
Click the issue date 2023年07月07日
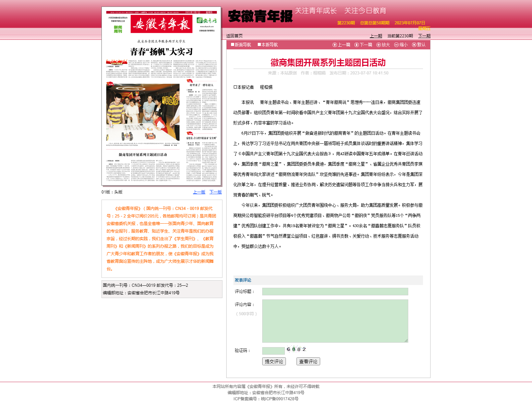410,23
